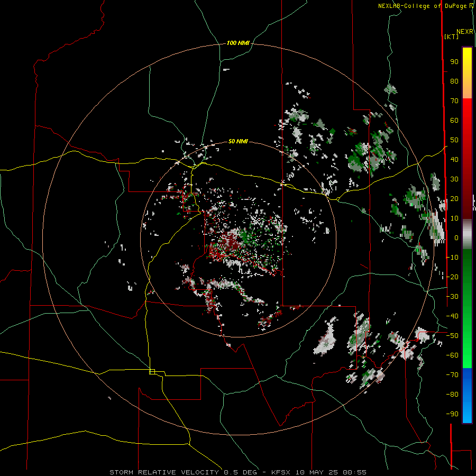Click the 'STORM RELATIVE VELOCITY 0.5 DEG' caption

tap(183, 472)
